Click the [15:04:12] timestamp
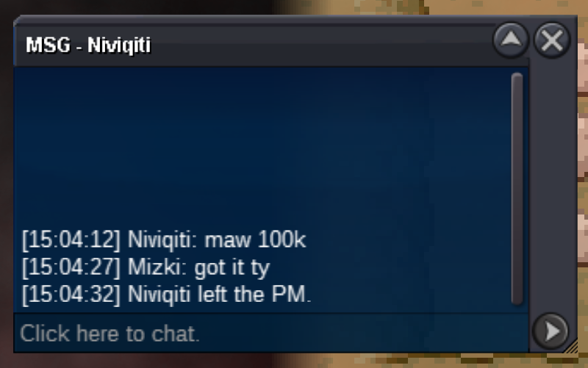Viewport: 588px width, 368px height. pyautogui.click(x=71, y=239)
